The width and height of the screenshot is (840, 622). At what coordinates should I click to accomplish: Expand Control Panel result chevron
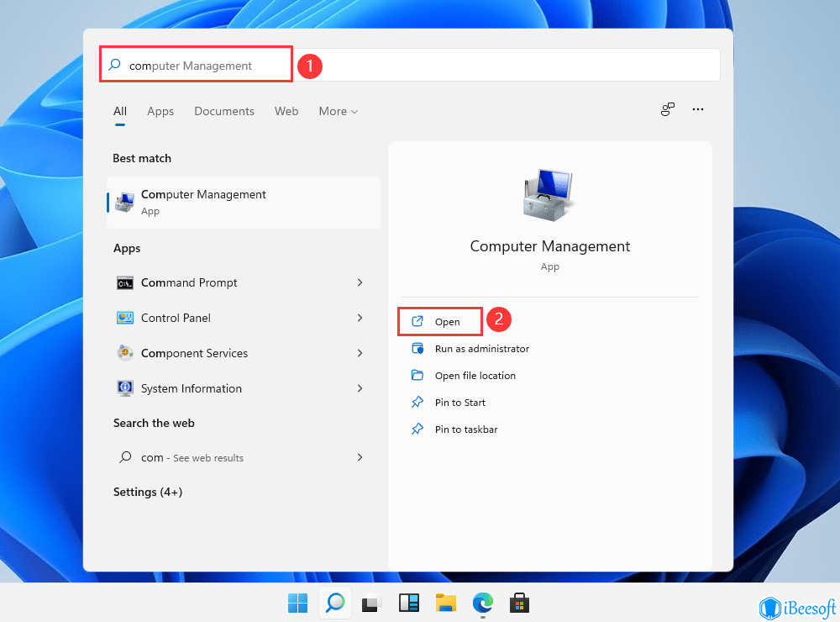(360, 318)
